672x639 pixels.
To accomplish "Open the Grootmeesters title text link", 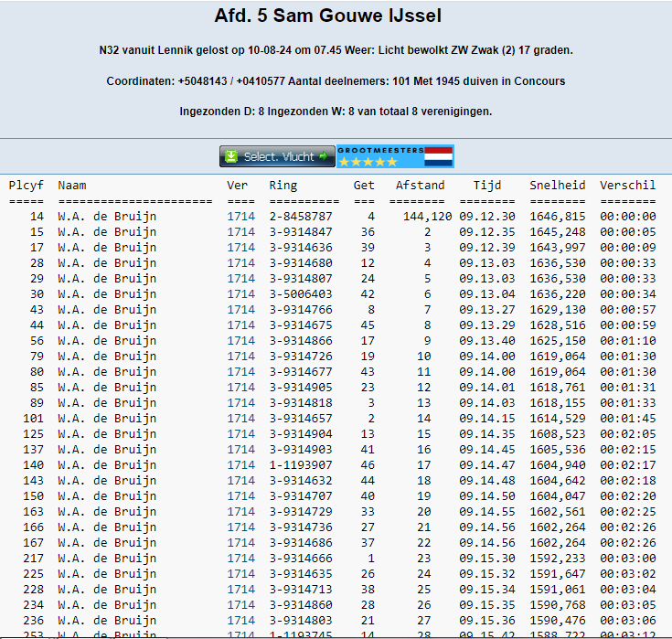I will [380, 149].
